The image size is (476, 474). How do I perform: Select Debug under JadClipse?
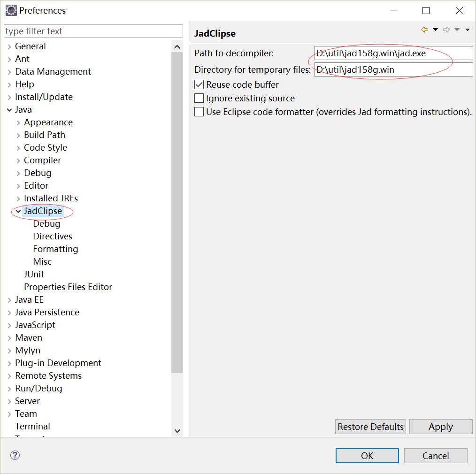point(46,224)
